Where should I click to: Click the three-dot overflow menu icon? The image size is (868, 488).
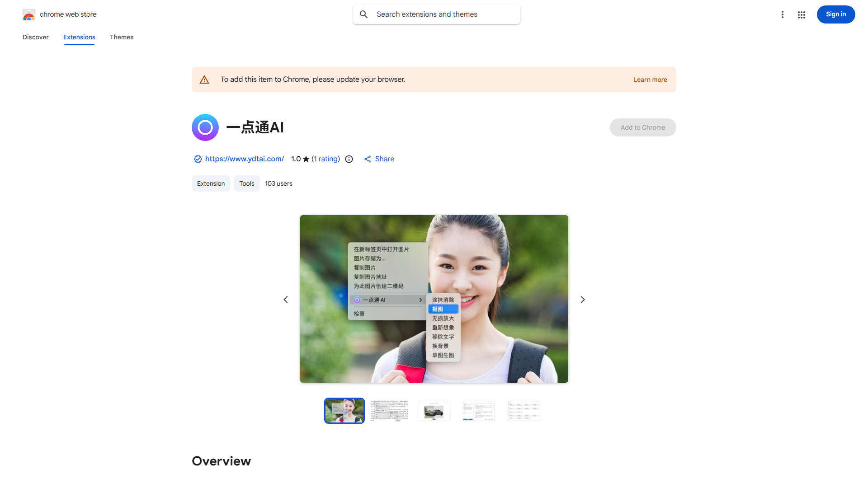[x=783, y=14]
